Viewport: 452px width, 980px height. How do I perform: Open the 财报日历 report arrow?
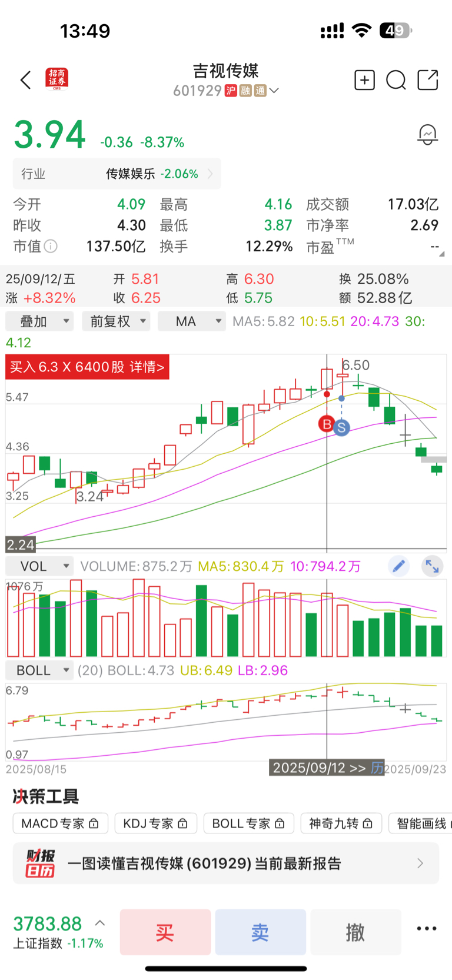[x=420, y=863]
